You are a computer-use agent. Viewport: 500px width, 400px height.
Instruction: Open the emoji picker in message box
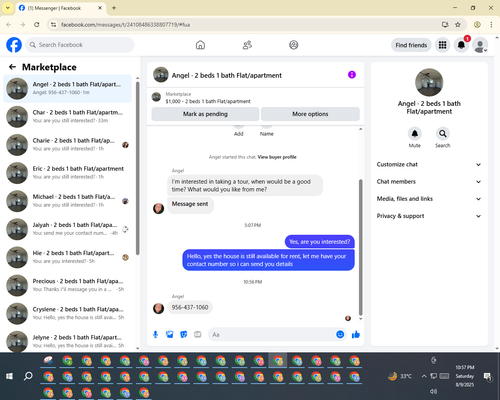point(340,334)
